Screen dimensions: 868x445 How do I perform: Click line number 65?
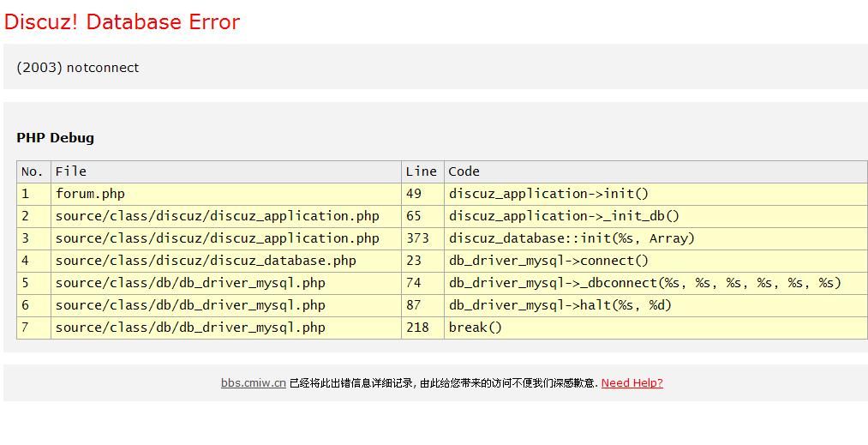point(422,216)
